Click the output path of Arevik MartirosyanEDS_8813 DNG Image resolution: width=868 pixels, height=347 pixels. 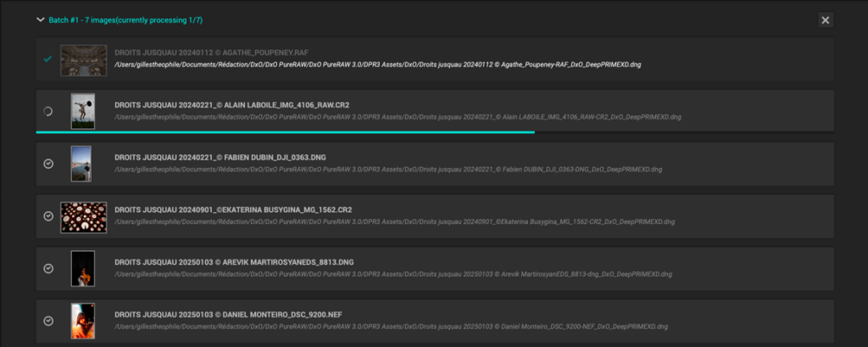pos(393,274)
